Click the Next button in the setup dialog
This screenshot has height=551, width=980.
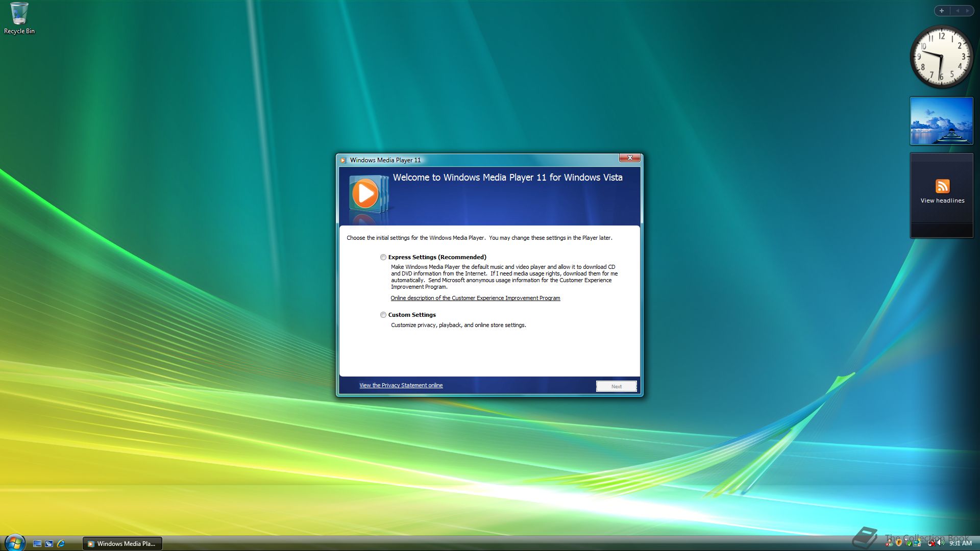pos(616,386)
